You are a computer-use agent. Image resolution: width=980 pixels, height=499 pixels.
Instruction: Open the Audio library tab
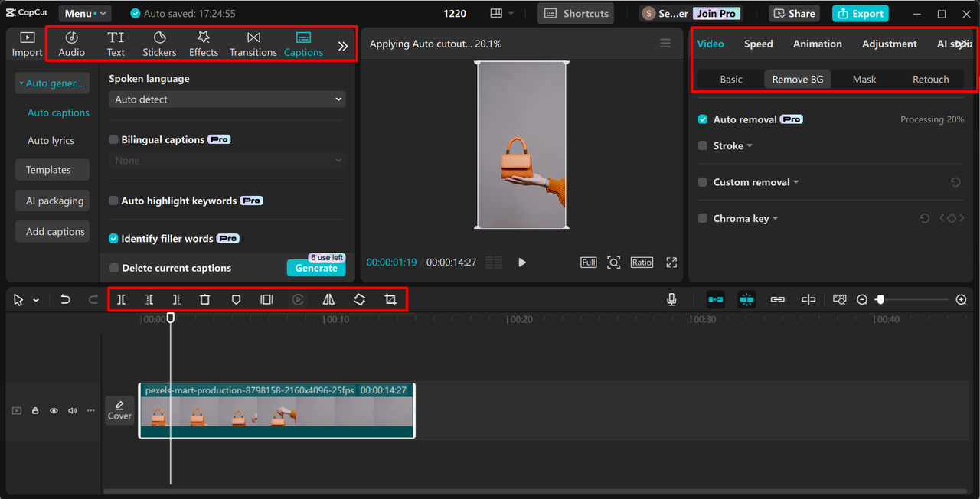point(71,44)
